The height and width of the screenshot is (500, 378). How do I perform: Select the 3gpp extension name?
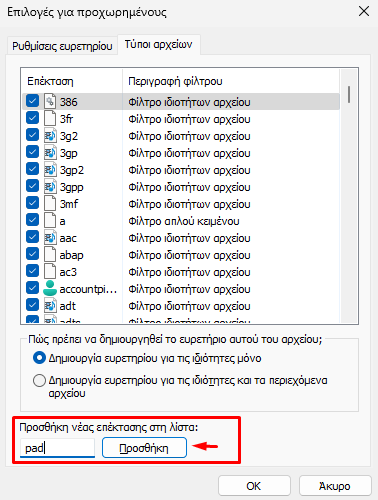pyautogui.click(x=71, y=187)
